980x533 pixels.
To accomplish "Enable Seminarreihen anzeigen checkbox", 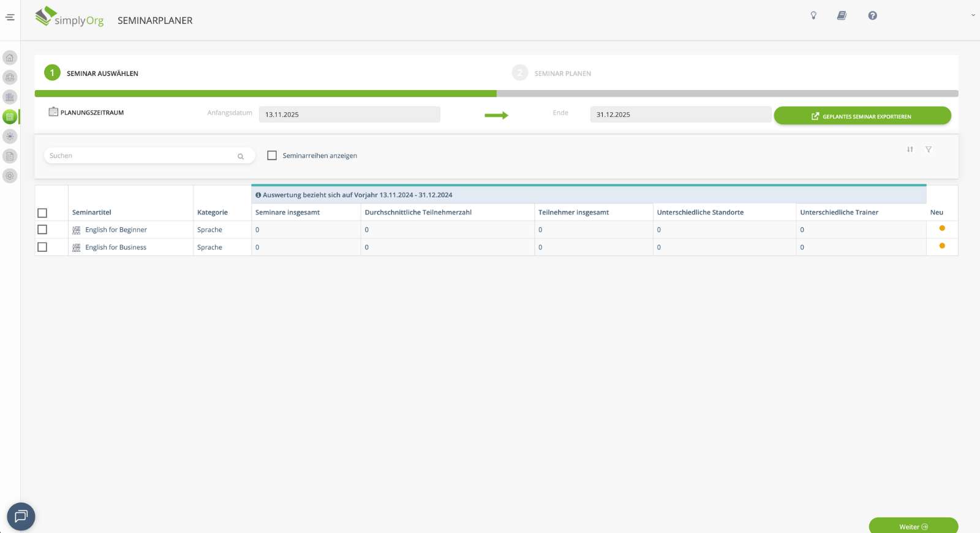I will (272, 156).
